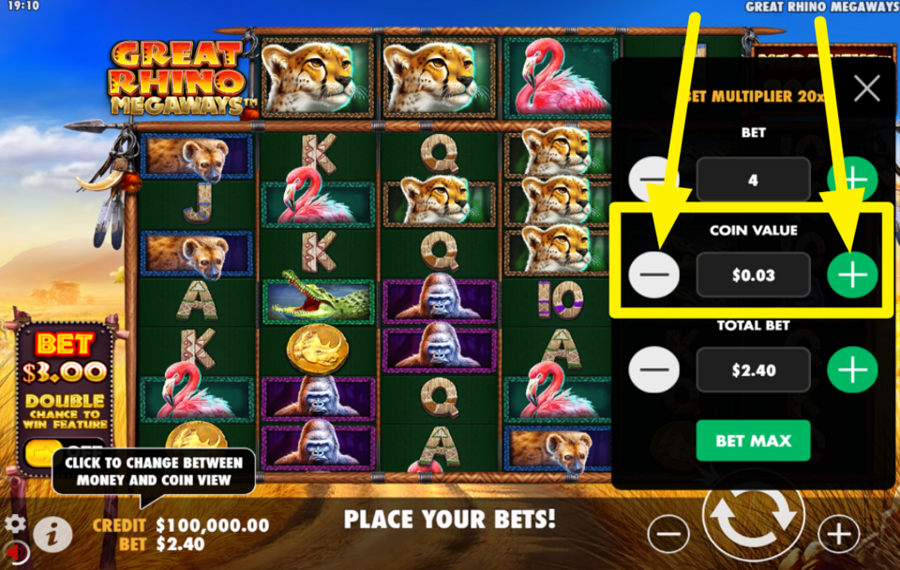This screenshot has height=570, width=900.
Task: Increase bet using the plus beside the spin button
Action: (839, 534)
